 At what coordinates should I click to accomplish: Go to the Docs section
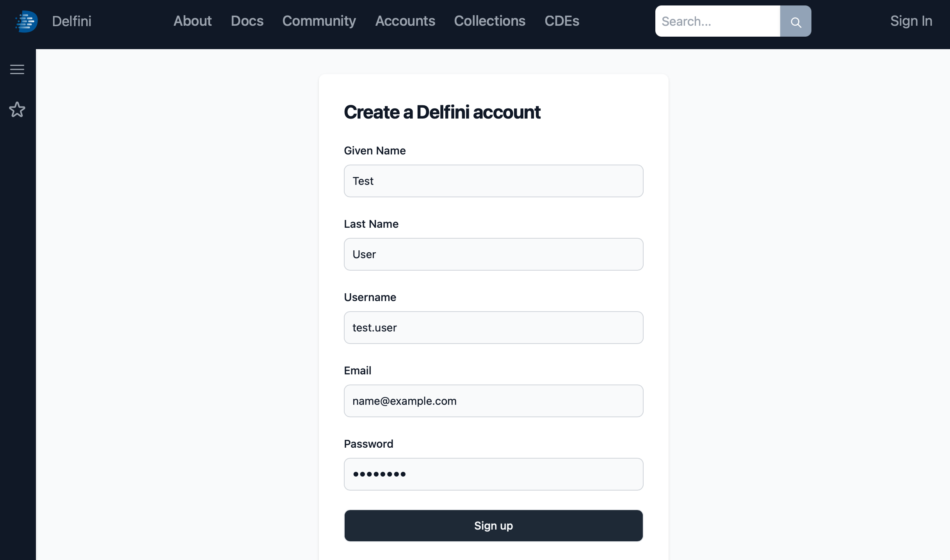click(247, 21)
